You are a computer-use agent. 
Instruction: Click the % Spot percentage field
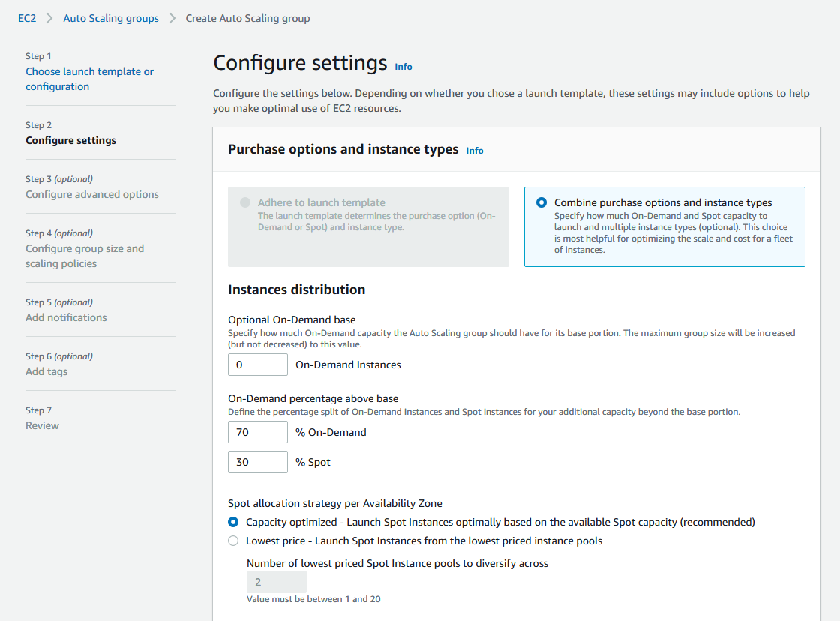pyautogui.click(x=257, y=462)
